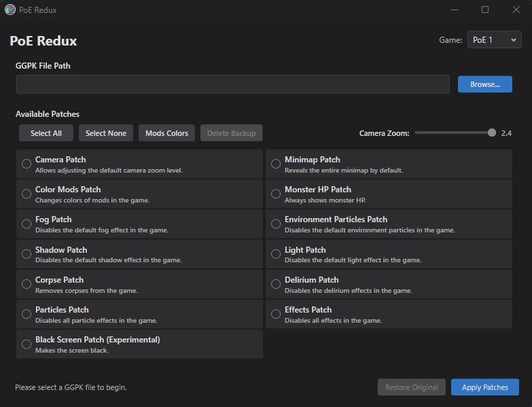Minimize the PoE Redux window
Screen dimensions: 532x407
(x=455, y=10)
